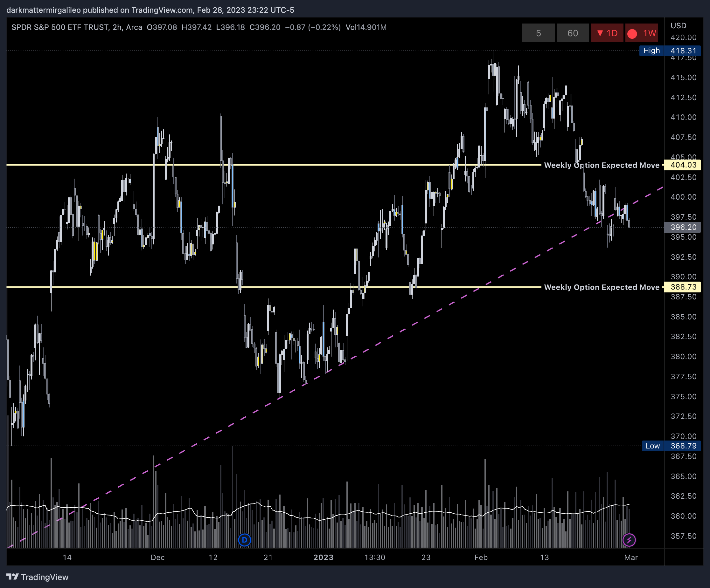Click the O397.08 open value in header
Image resolution: width=710 pixels, height=588 pixels.
(x=162, y=27)
